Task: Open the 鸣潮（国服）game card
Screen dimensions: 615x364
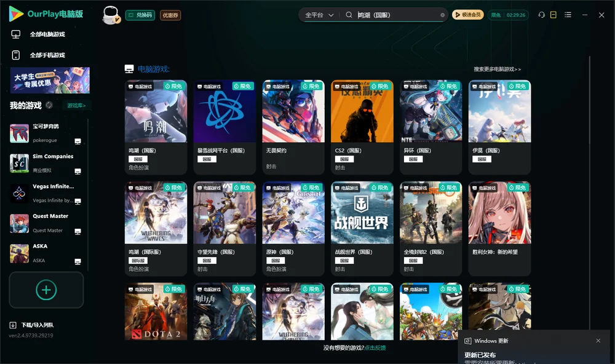Action: (x=156, y=127)
